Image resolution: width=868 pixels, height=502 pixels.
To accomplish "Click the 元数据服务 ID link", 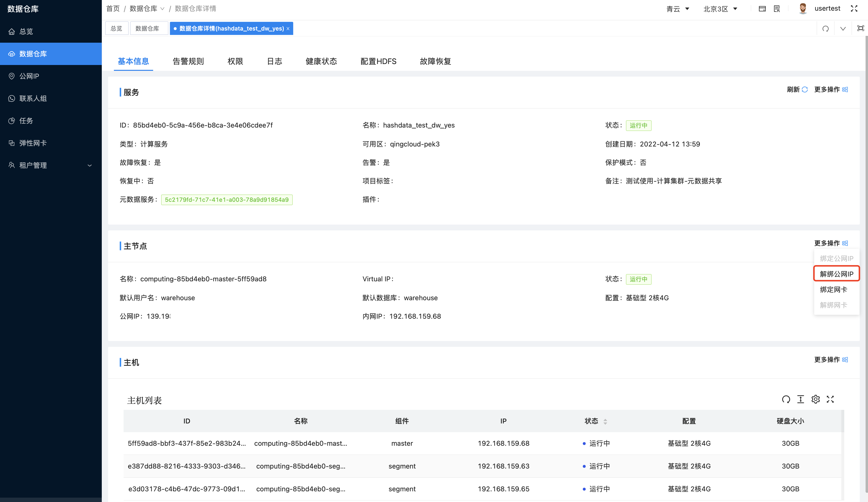I will point(227,200).
